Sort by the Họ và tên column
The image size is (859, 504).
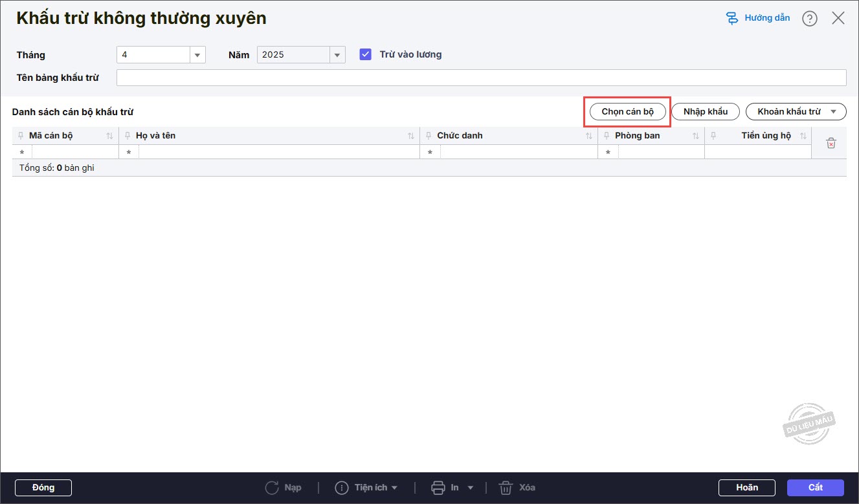coord(411,136)
